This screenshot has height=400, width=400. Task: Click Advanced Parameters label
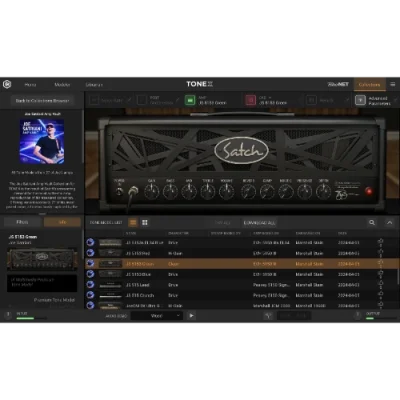379,101
